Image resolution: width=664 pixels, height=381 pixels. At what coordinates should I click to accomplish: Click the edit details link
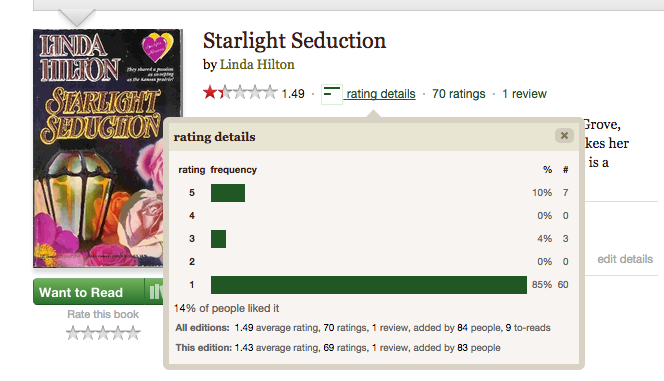(x=625, y=259)
